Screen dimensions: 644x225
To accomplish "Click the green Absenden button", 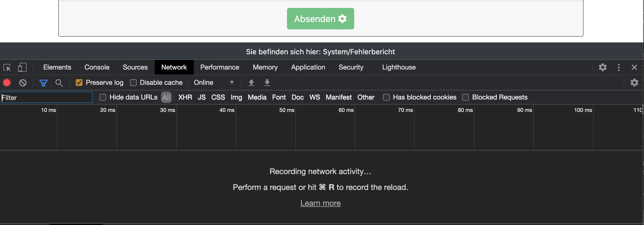I will coord(320,19).
